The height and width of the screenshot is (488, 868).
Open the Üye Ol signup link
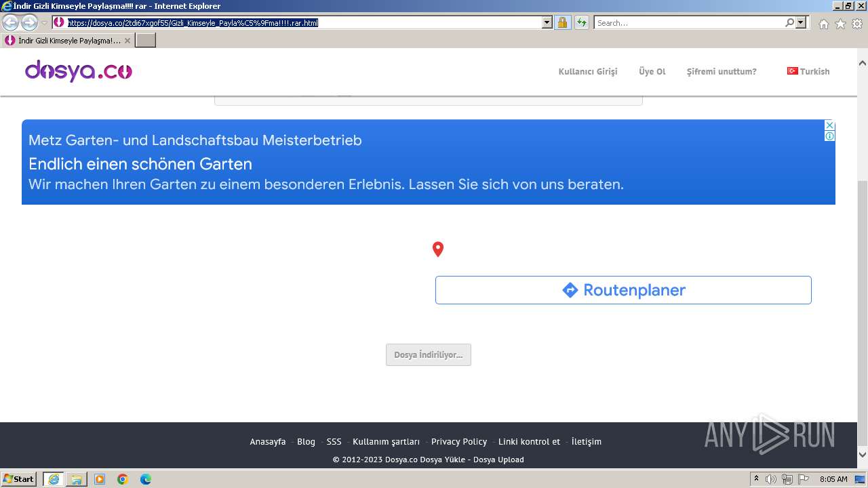pyautogui.click(x=652, y=71)
